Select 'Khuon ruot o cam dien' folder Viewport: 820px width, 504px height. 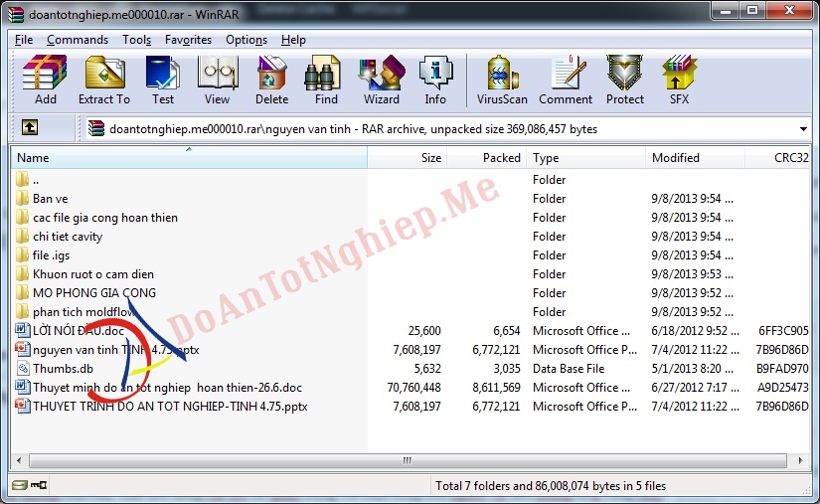93,273
